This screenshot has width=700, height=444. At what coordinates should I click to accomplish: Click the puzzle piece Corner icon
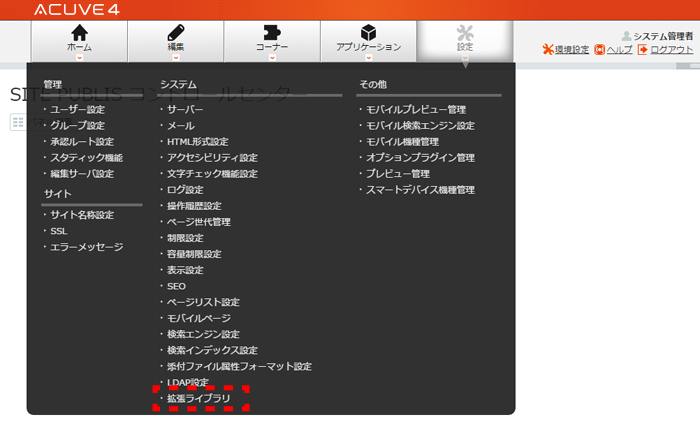(272, 33)
